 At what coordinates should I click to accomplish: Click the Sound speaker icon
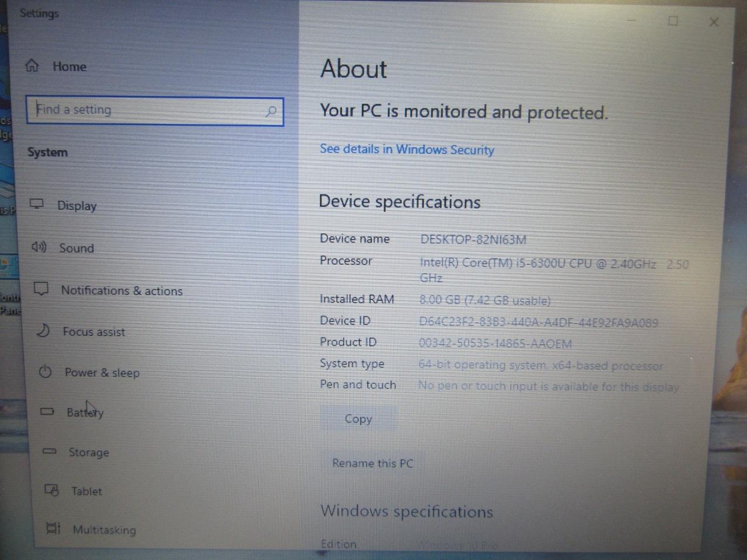[x=39, y=247]
